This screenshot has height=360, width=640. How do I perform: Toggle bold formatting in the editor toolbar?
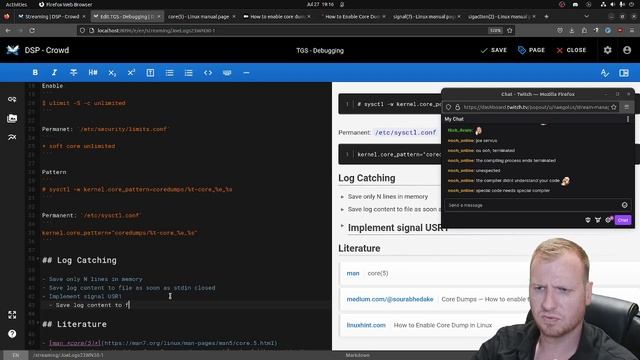(35, 73)
